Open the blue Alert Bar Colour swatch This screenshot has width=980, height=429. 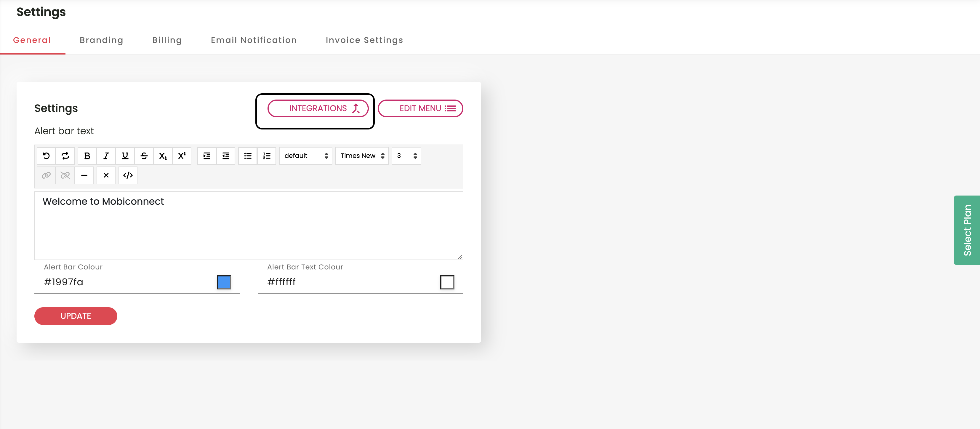(224, 282)
